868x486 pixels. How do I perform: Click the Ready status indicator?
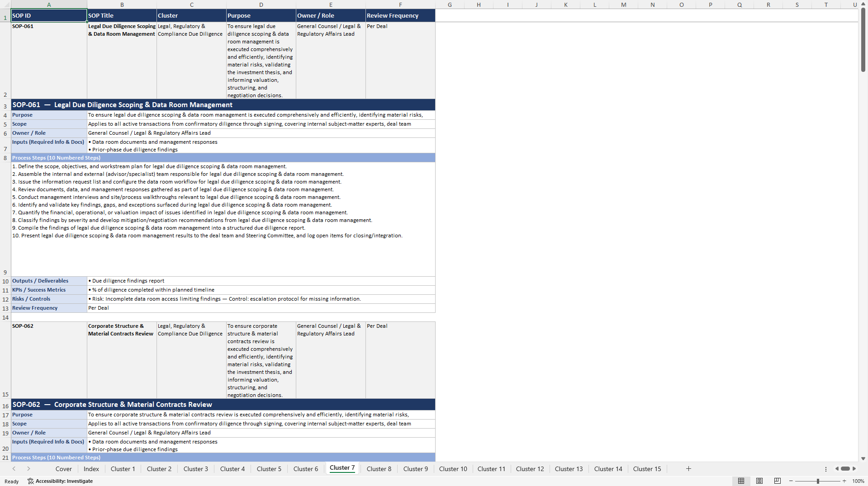pyautogui.click(x=11, y=481)
